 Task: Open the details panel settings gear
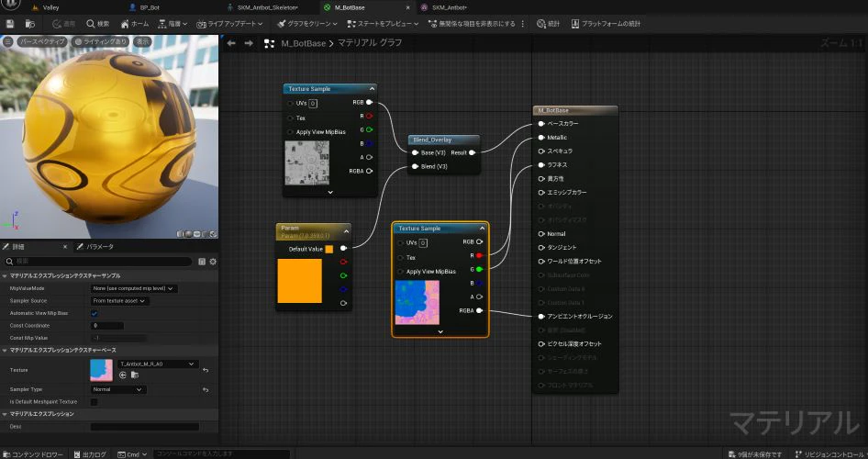tap(213, 262)
